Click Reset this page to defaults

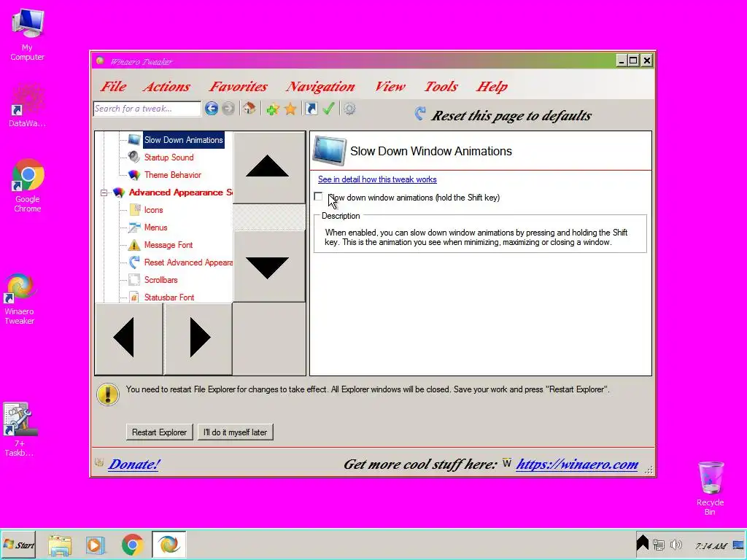[511, 116]
